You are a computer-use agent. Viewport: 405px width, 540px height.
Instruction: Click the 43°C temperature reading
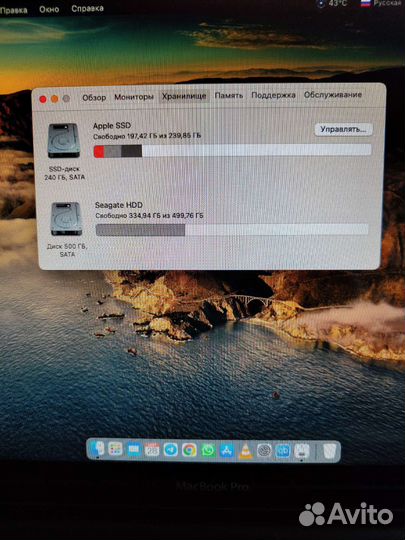coord(338,3)
